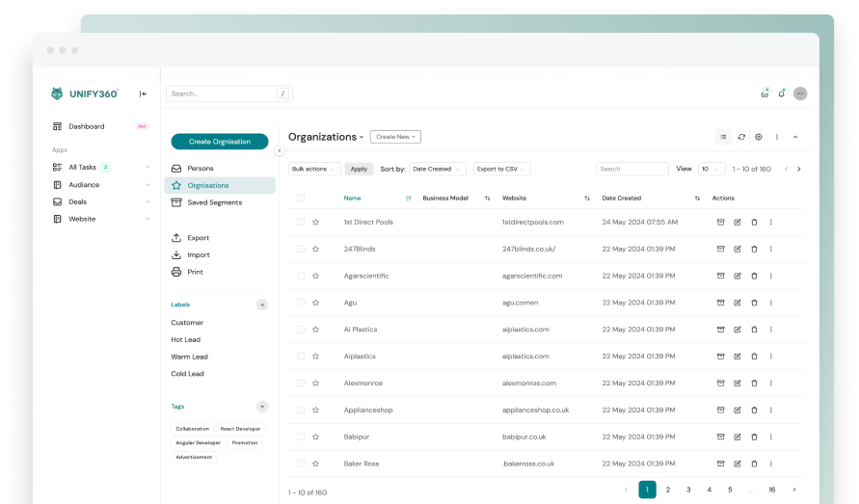
Task: Edit the Babipur organization
Action: [738, 438]
